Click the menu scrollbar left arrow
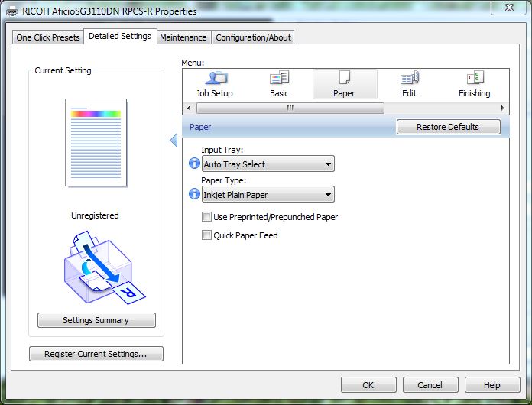 [189, 109]
